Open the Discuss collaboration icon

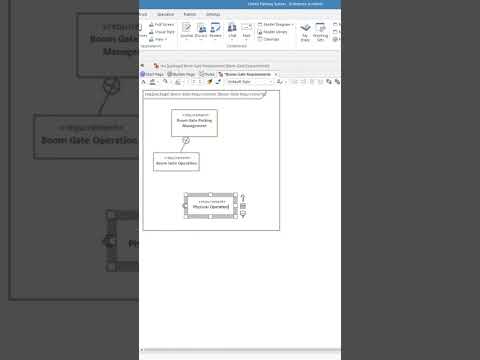pyautogui.click(x=201, y=31)
